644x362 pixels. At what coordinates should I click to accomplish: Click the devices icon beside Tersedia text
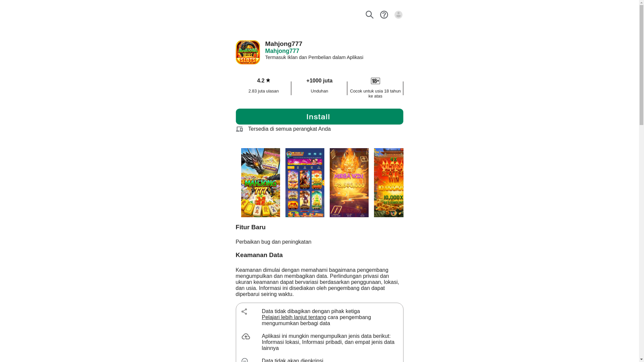[x=239, y=129]
